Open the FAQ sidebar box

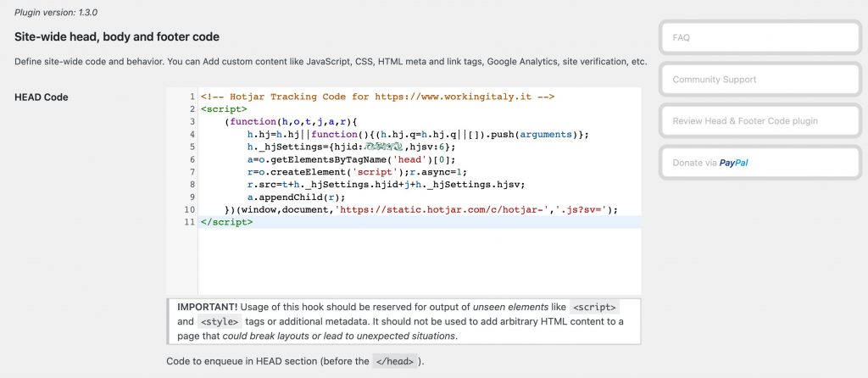pos(759,37)
